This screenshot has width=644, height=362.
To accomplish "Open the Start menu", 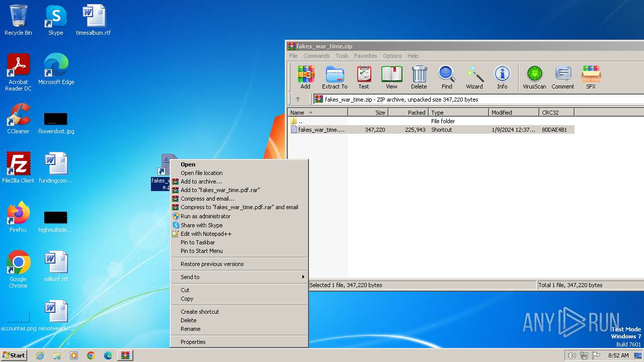I will click(14, 355).
